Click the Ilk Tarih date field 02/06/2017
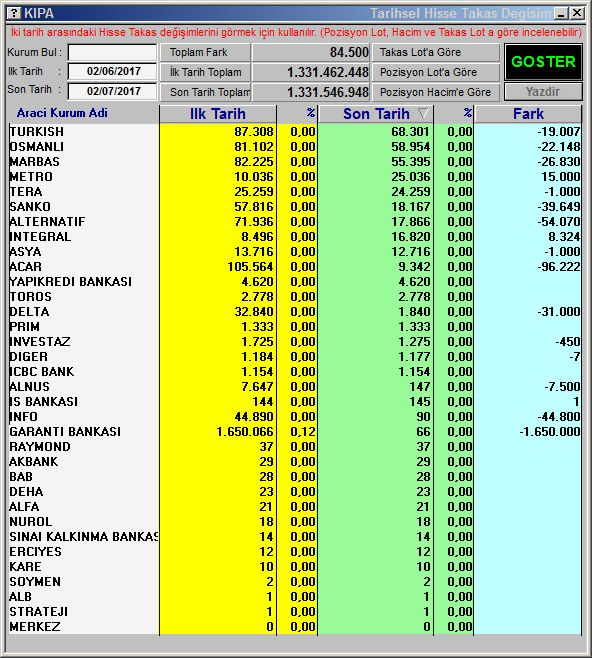Screen dimensions: 592x658 [x=112, y=71]
